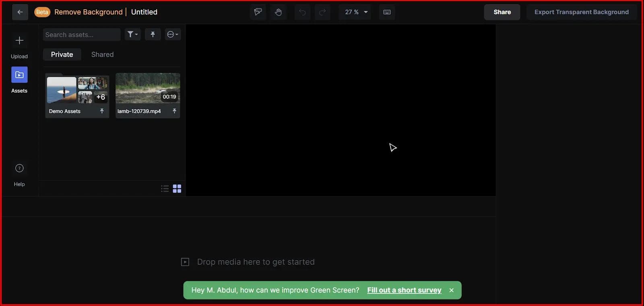
Task: Click the back arrow button
Action: pyautogui.click(x=20, y=12)
